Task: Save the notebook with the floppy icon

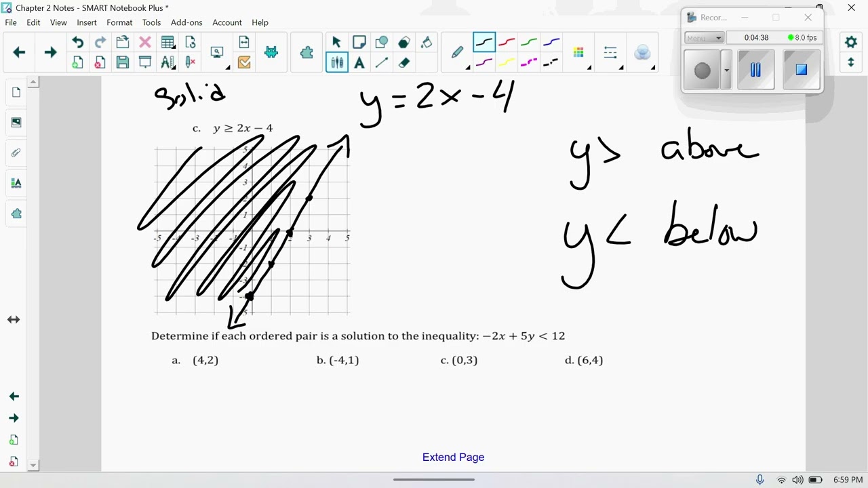Action: pyautogui.click(x=123, y=63)
